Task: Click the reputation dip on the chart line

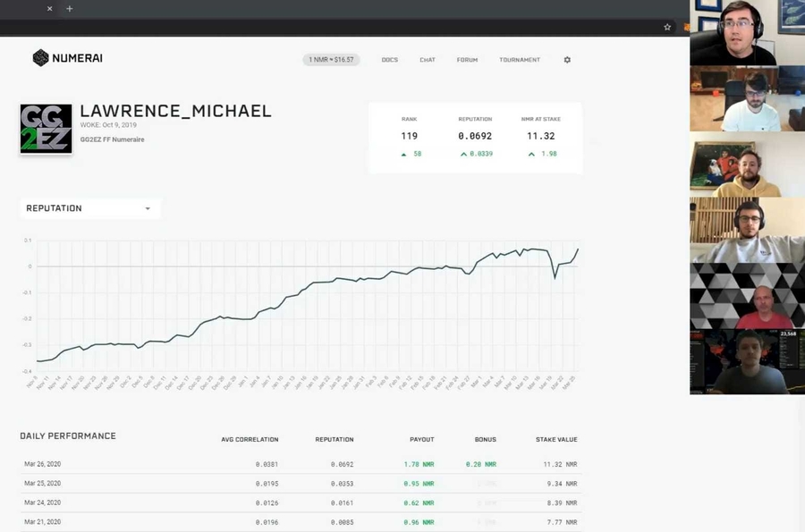Action: (555, 277)
